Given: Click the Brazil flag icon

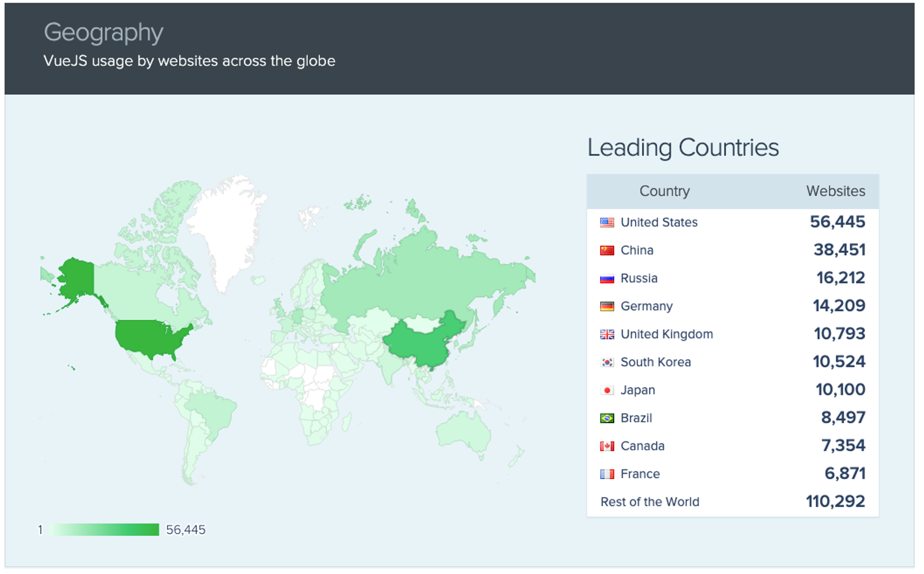Looking at the screenshot, I should [x=607, y=418].
